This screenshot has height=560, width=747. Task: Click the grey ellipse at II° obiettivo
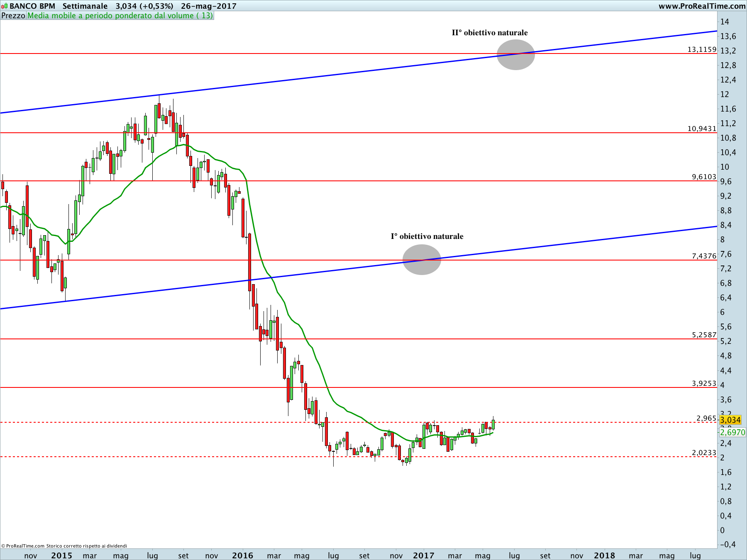click(x=516, y=55)
